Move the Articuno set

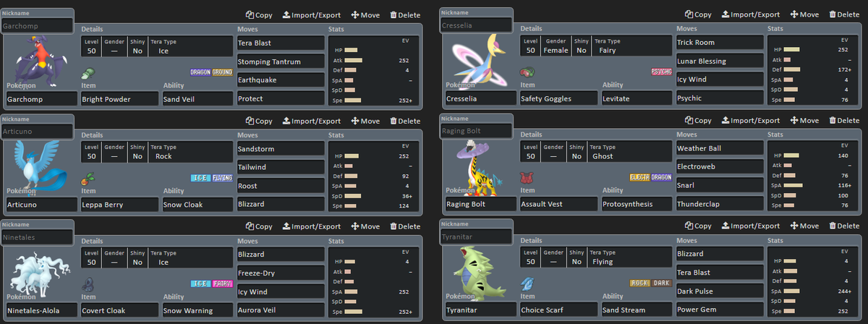365,121
